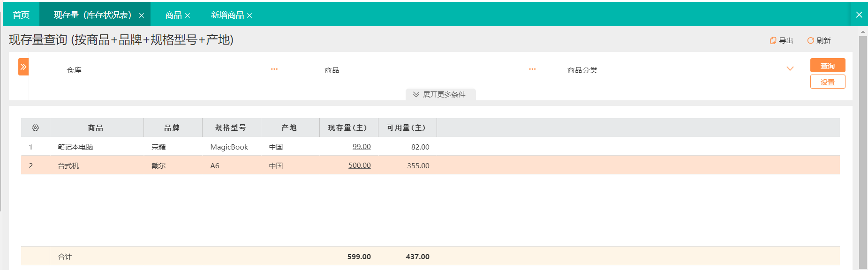868x270 pixels.
Task: Click the scrollbar up arrow
Action: [x=863, y=32]
